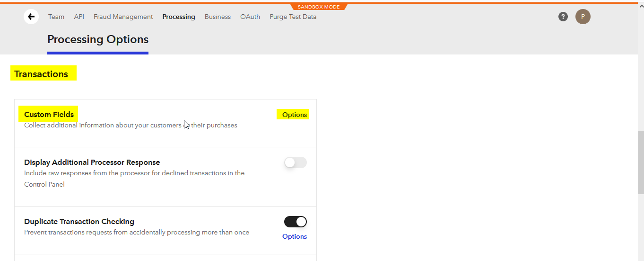Image resolution: width=644 pixels, height=261 pixels.
Task: Go to the API section
Action: (79, 17)
